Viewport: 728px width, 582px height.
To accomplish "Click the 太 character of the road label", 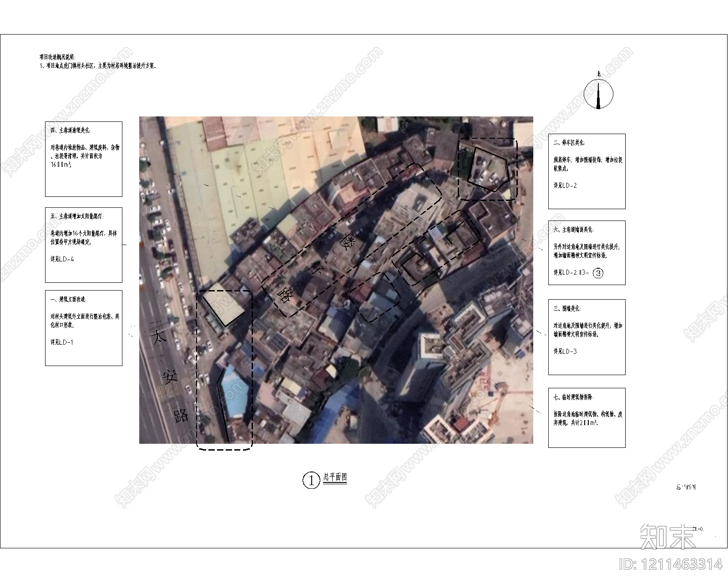I will tap(158, 337).
